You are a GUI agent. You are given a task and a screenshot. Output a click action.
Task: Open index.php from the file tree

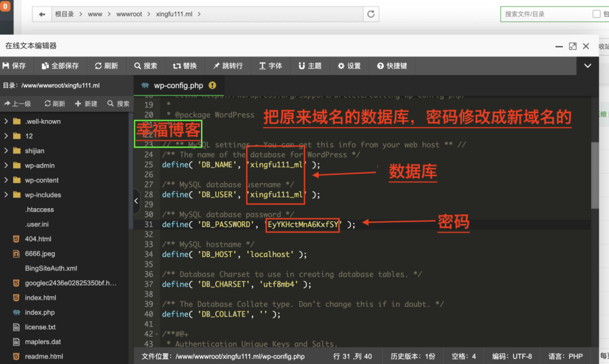pyautogui.click(x=39, y=312)
